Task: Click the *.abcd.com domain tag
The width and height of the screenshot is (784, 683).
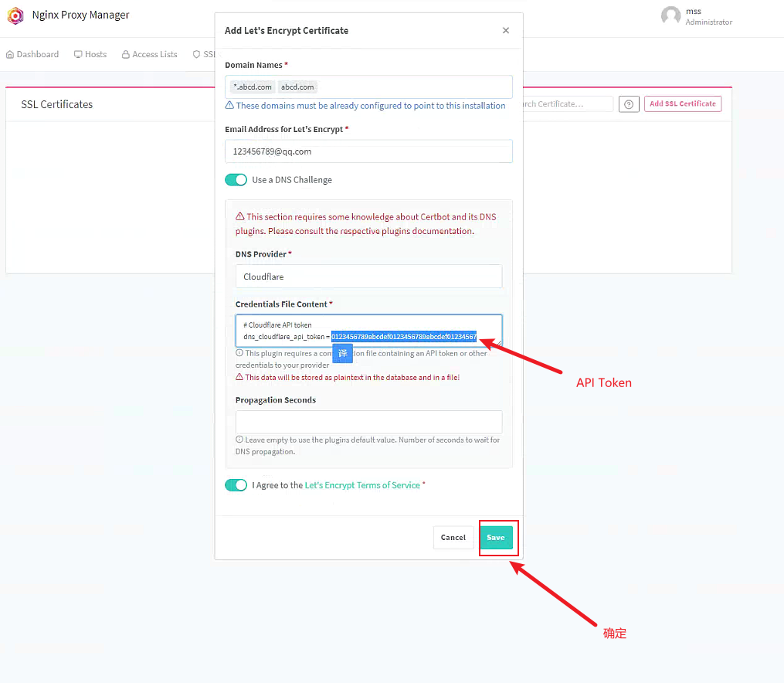Action: (253, 87)
